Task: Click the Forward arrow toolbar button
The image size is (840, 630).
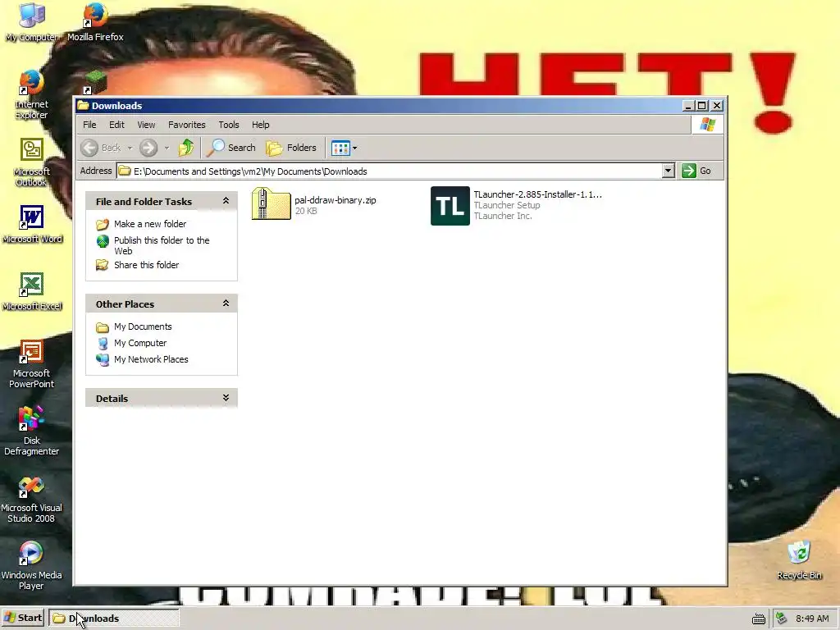Action: click(x=148, y=148)
